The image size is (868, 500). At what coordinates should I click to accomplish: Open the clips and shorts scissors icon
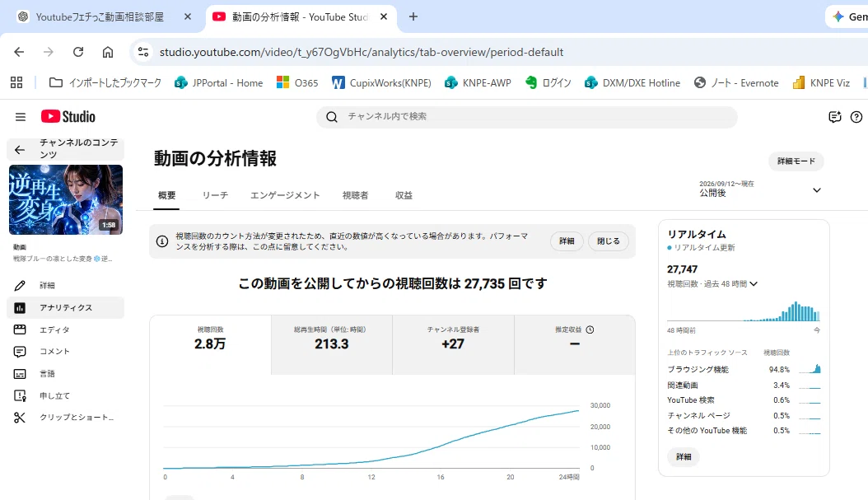(20, 418)
